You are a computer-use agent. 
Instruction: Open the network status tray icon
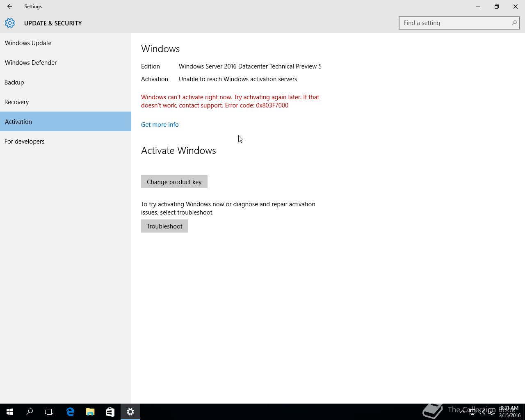pyautogui.click(x=472, y=412)
